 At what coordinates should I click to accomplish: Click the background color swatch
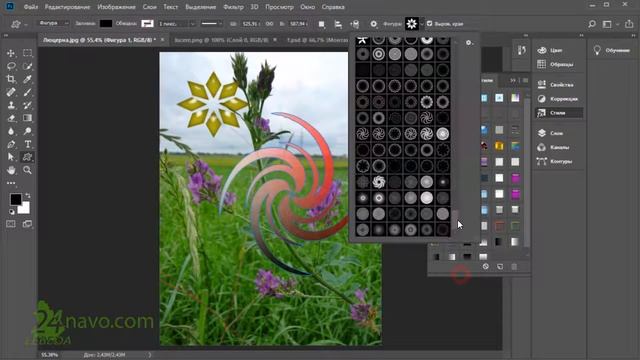pos(25,209)
